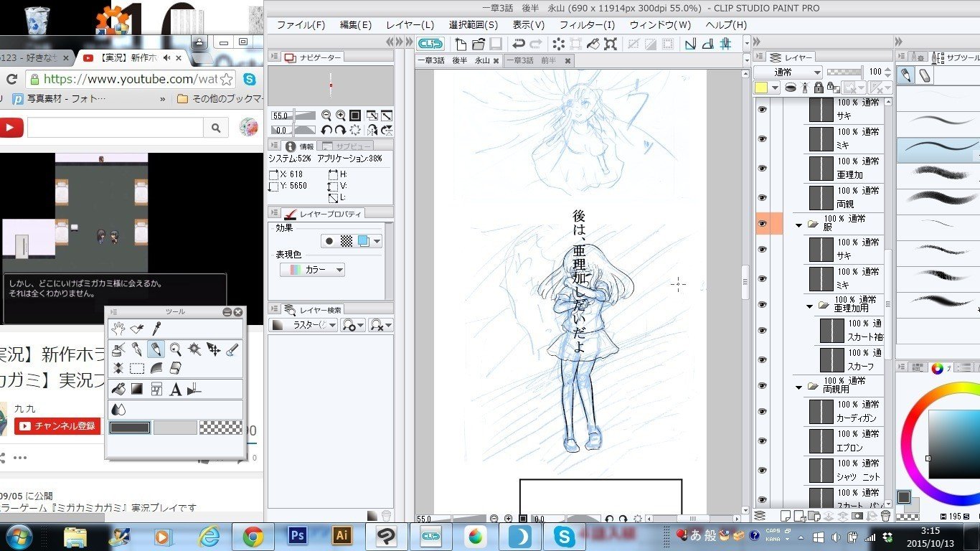
Task: Select the Blend color-drops tool
Action: [118, 409]
